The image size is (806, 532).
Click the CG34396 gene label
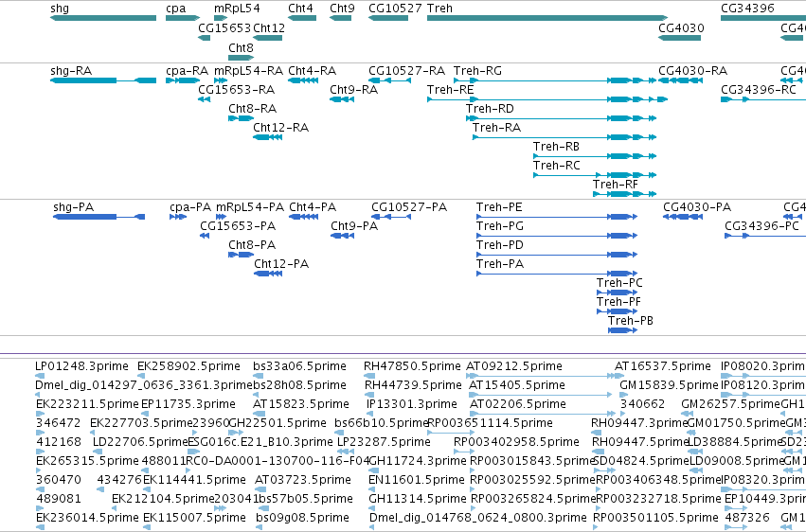click(x=747, y=9)
